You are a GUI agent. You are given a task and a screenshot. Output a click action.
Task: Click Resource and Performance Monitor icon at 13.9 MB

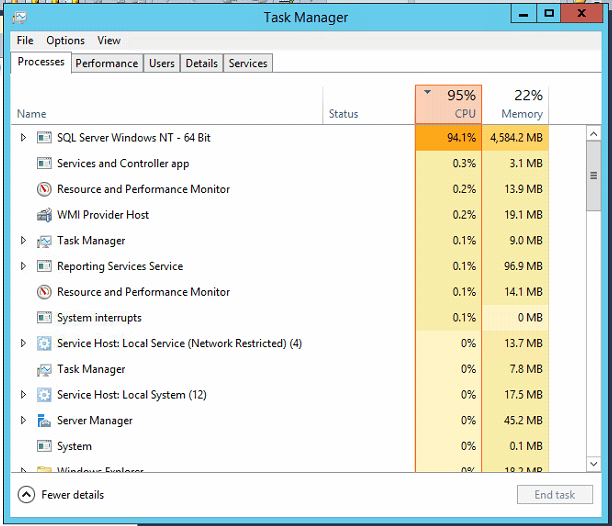pyautogui.click(x=44, y=189)
